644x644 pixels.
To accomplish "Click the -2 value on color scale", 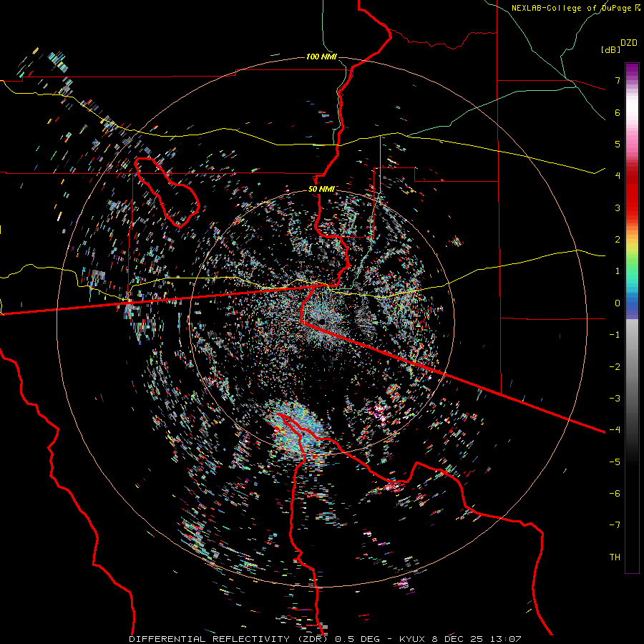I will point(615,367).
